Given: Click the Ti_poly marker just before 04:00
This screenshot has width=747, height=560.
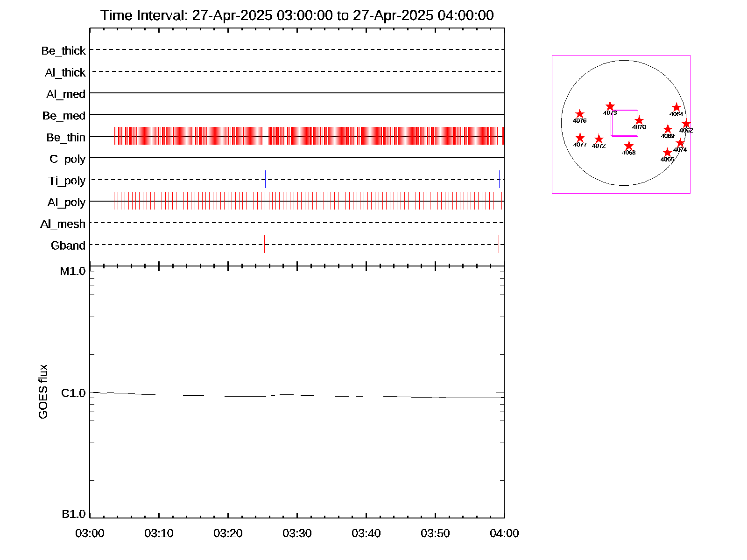Looking at the screenshot, I should (499, 179).
